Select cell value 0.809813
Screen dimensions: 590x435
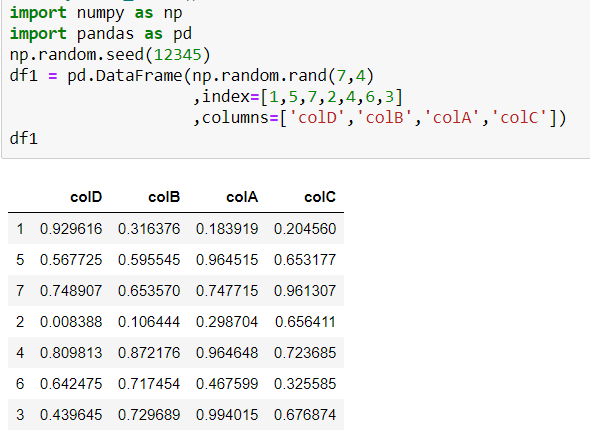point(71,353)
